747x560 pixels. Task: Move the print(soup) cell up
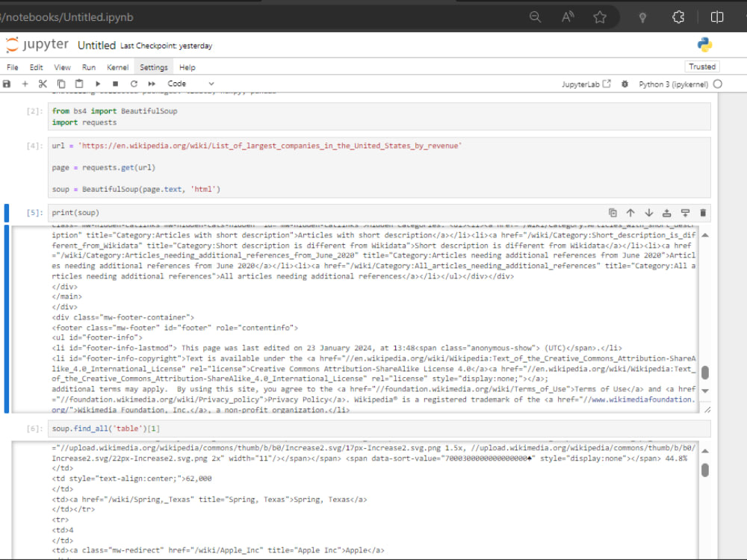pos(631,212)
